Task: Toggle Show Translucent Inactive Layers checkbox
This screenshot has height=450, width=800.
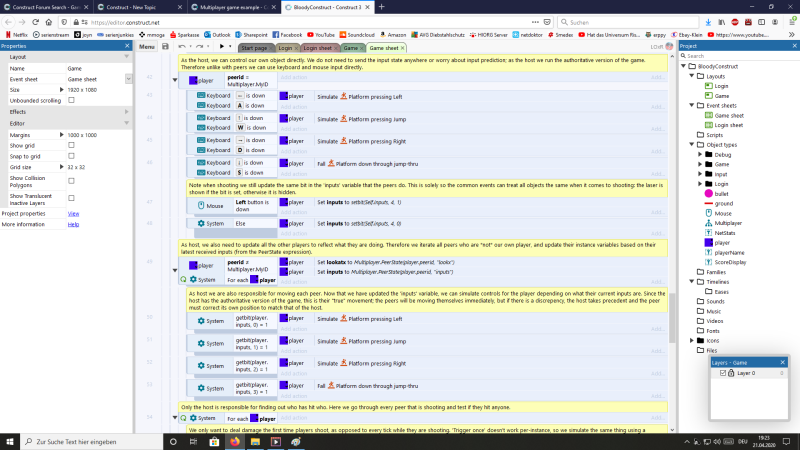Action: [x=71, y=198]
